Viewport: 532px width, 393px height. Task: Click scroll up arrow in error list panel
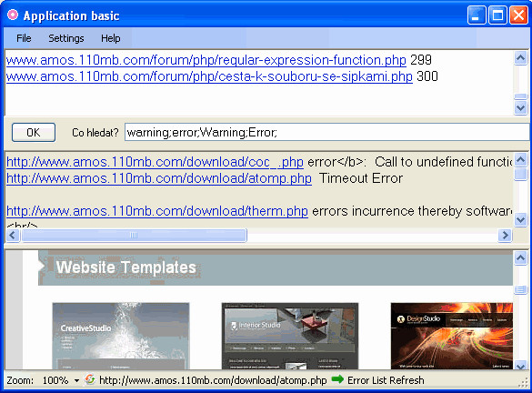pos(520,159)
